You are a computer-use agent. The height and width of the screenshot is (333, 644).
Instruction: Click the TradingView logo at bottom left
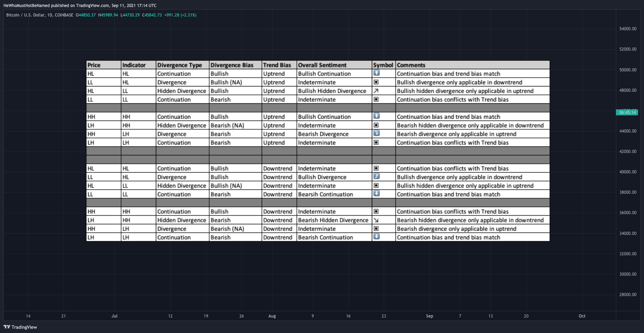pyautogui.click(x=20, y=327)
